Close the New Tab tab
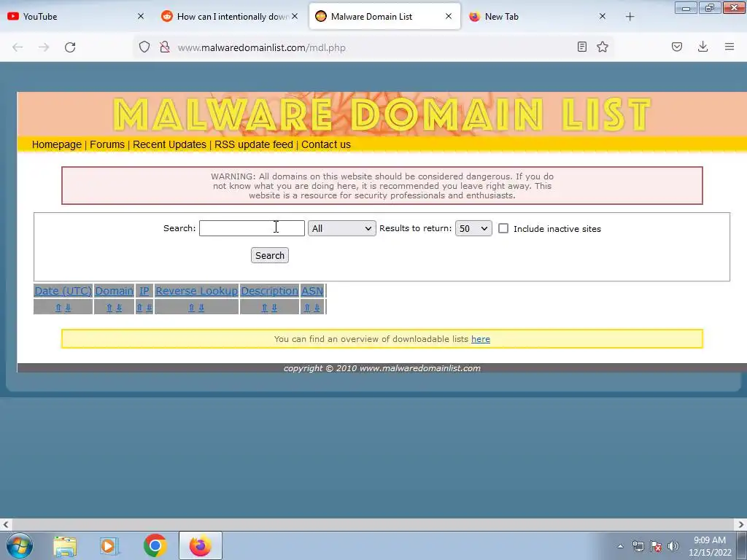 603,17
